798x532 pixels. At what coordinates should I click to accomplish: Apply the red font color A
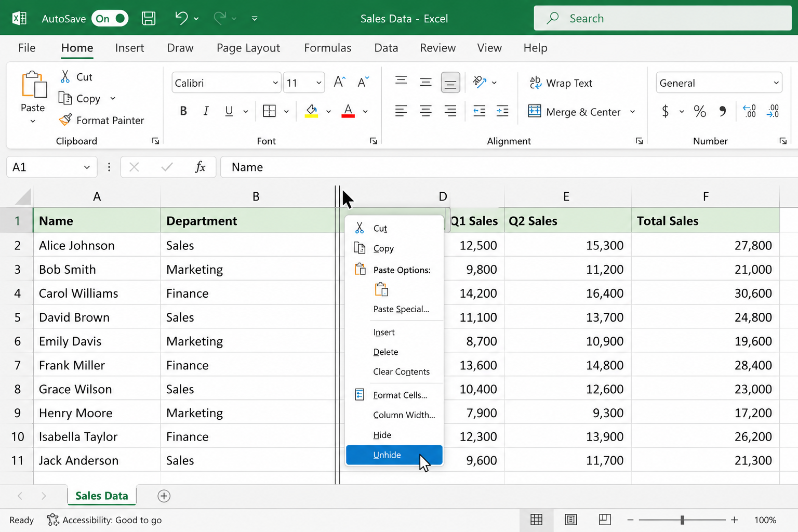coord(348,111)
